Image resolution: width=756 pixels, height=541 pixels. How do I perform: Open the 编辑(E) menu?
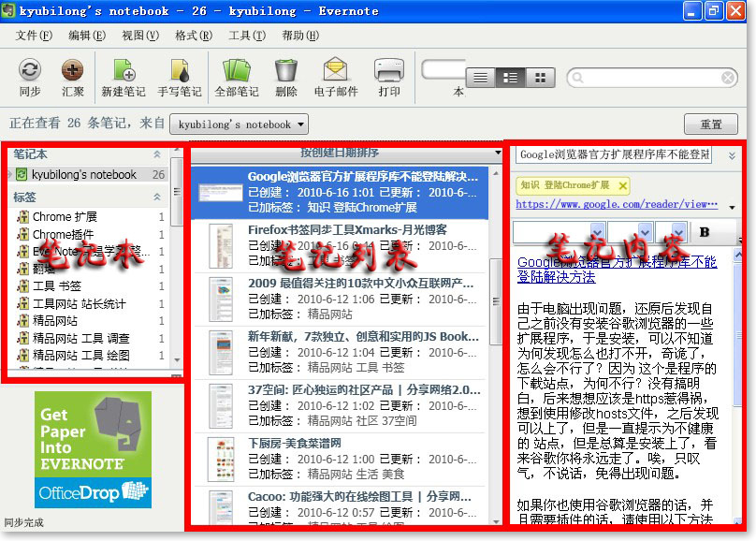pos(87,36)
